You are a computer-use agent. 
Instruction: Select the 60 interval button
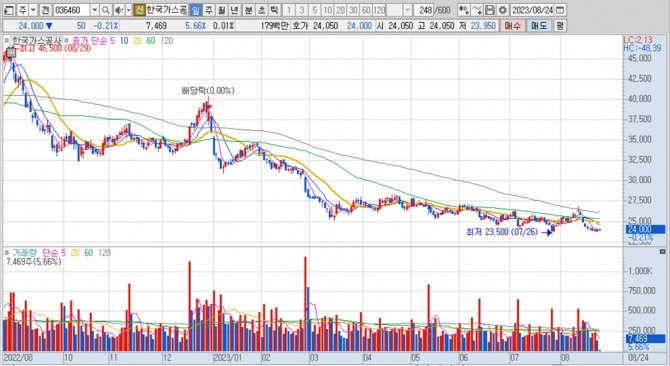tap(366, 10)
